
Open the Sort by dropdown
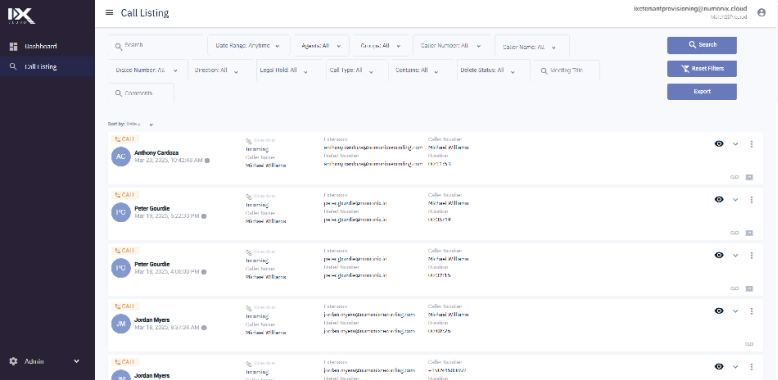coord(131,124)
